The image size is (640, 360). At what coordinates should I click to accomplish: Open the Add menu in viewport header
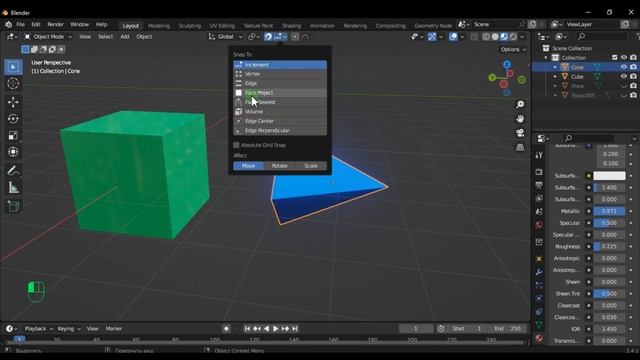[x=125, y=37]
